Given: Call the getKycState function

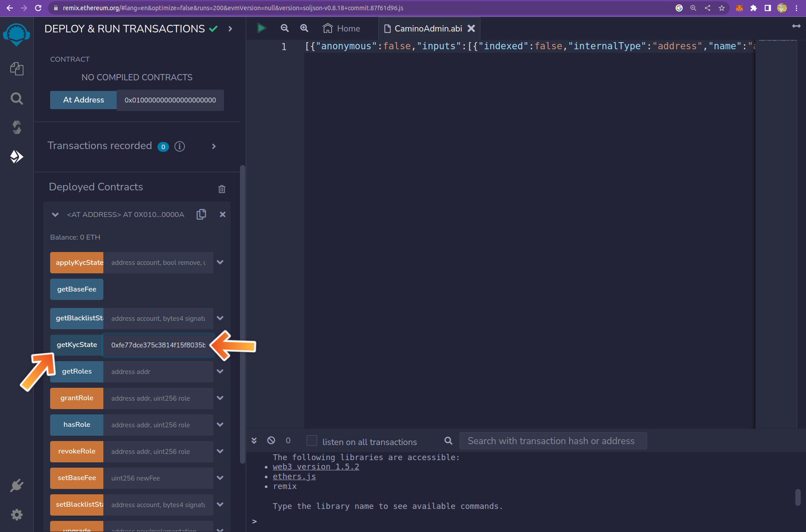Looking at the screenshot, I should click(77, 345).
